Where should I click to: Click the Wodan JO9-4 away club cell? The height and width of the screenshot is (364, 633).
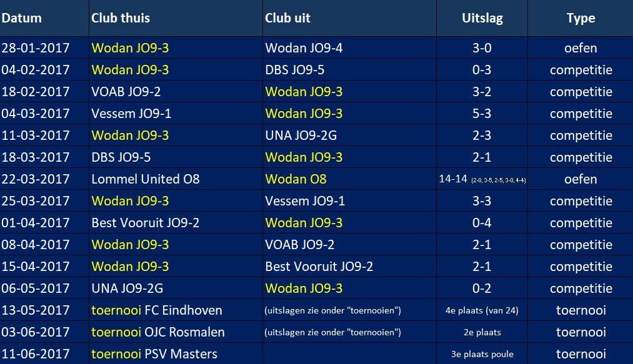(304, 48)
